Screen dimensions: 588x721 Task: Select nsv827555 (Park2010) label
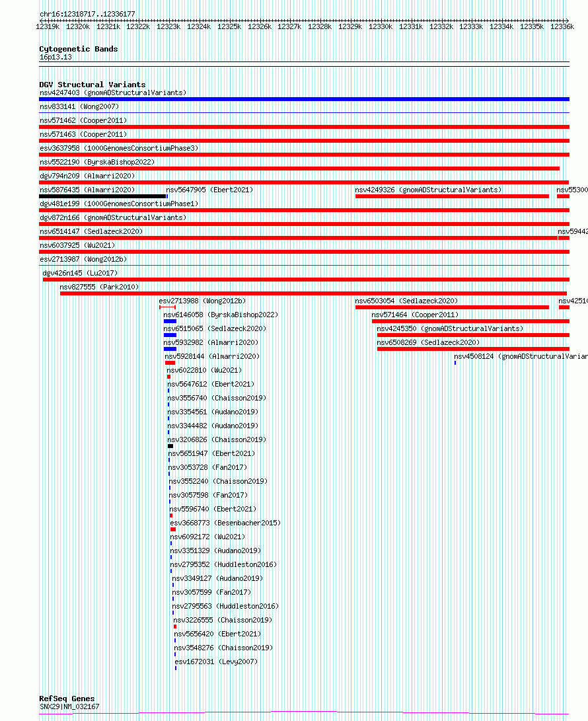pyautogui.click(x=99, y=287)
